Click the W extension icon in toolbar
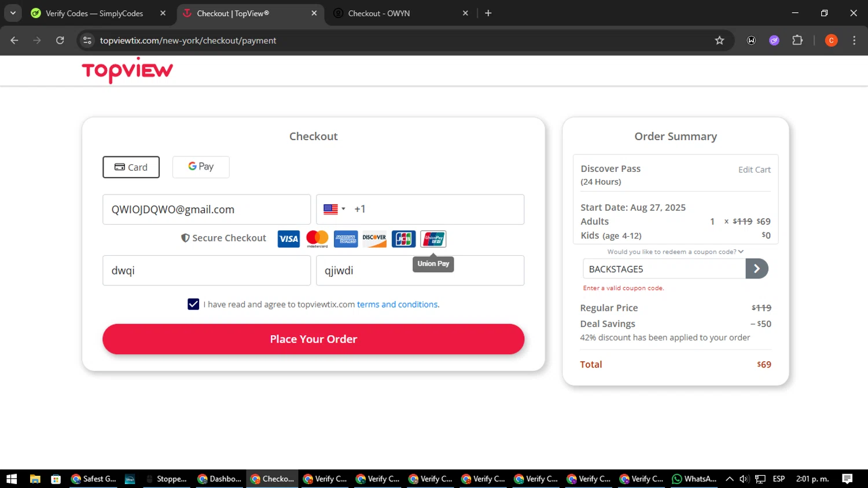 751,41
